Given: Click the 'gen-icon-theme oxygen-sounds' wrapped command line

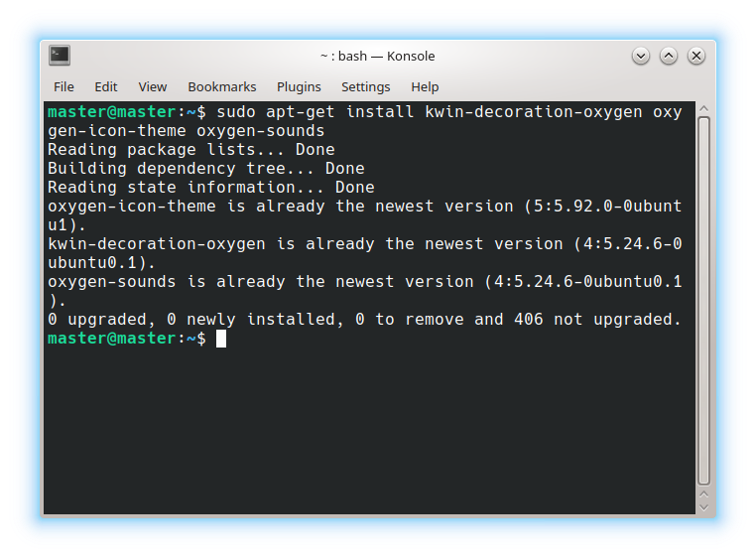Looking at the screenshot, I should (x=187, y=131).
